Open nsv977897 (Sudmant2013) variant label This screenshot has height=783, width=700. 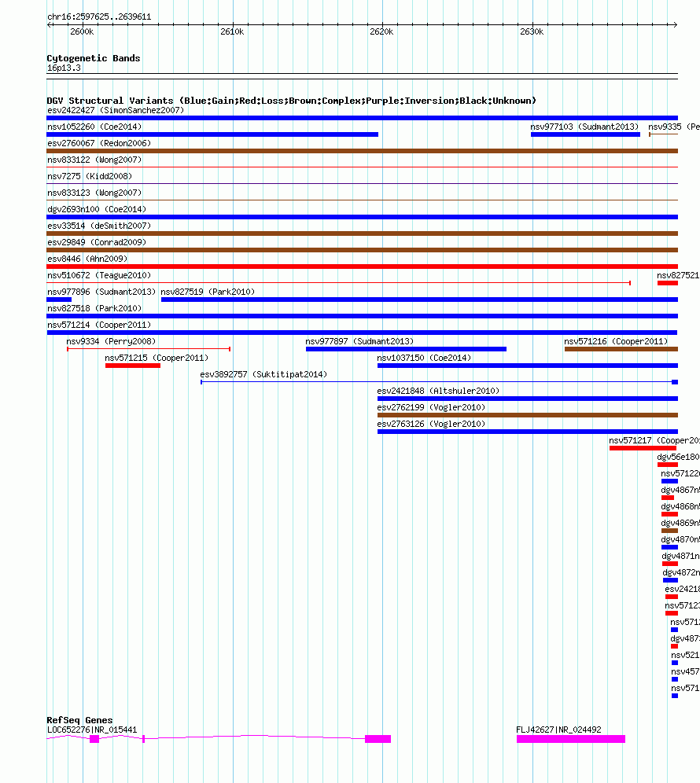pyautogui.click(x=359, y=341)
